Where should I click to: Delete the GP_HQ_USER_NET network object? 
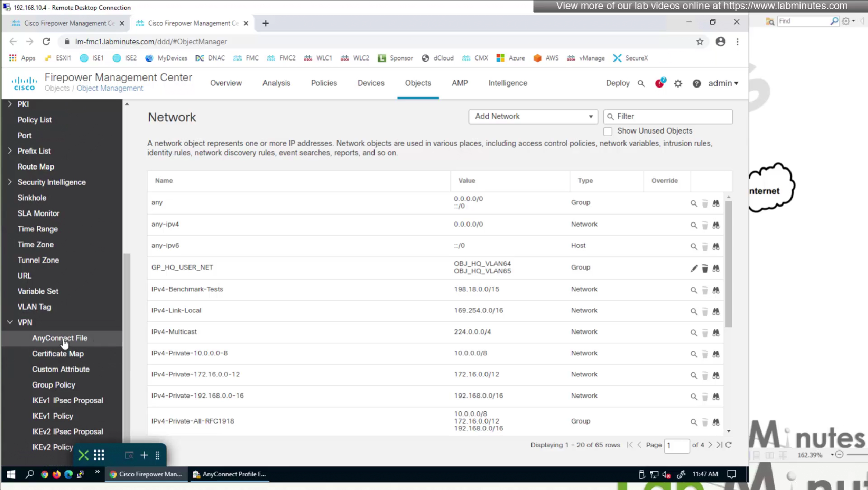pyautogui.click(x=705, y=268)
